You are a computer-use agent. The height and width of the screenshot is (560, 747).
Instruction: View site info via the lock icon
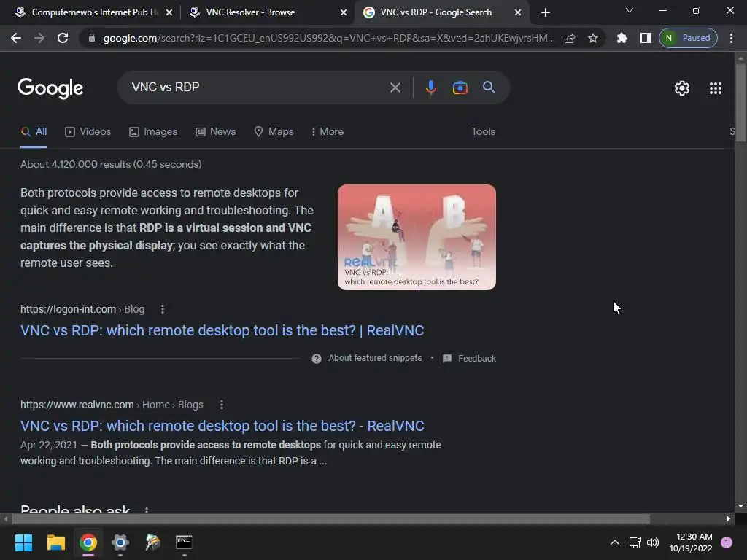tap(92, 38)
